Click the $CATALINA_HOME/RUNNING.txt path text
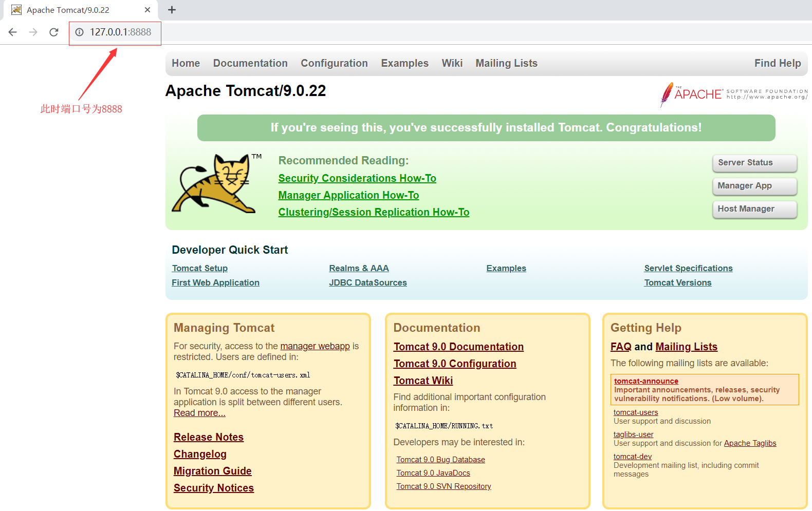Viewport: 812px width, 511px height. click(x=444, y=426)
